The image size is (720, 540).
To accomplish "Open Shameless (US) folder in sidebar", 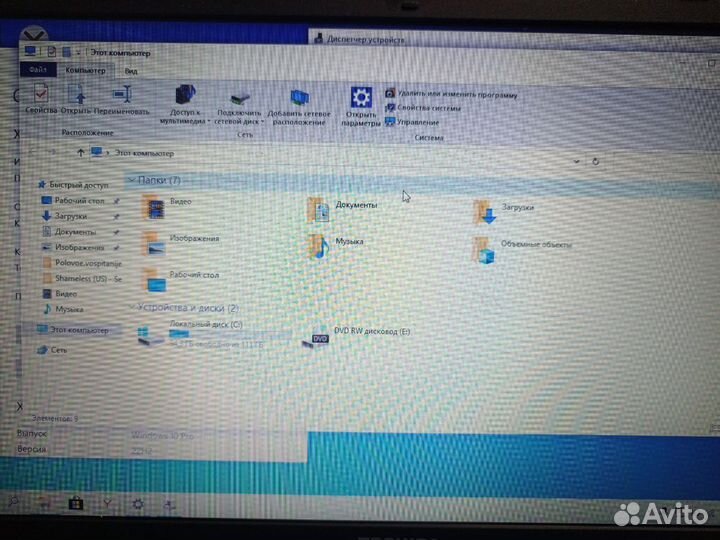I will [x=82, y=278].
